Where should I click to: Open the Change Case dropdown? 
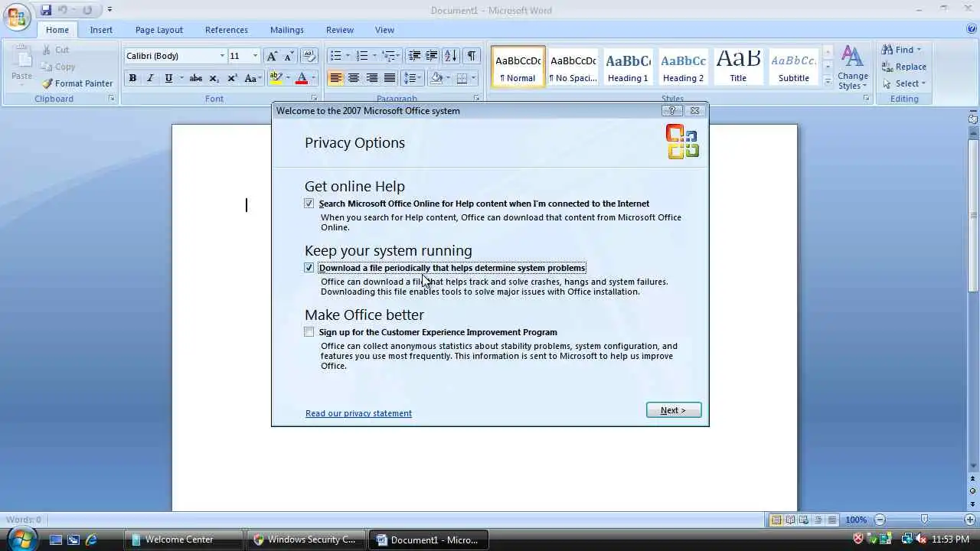click(x=253, y=78)
